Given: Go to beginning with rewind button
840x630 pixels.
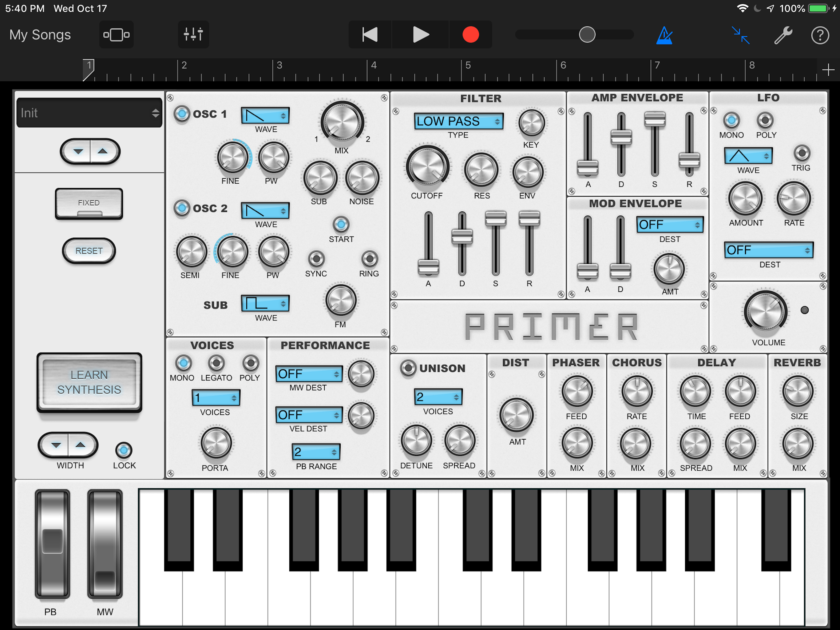Looking at the screenshot, I should coord(370,34).
